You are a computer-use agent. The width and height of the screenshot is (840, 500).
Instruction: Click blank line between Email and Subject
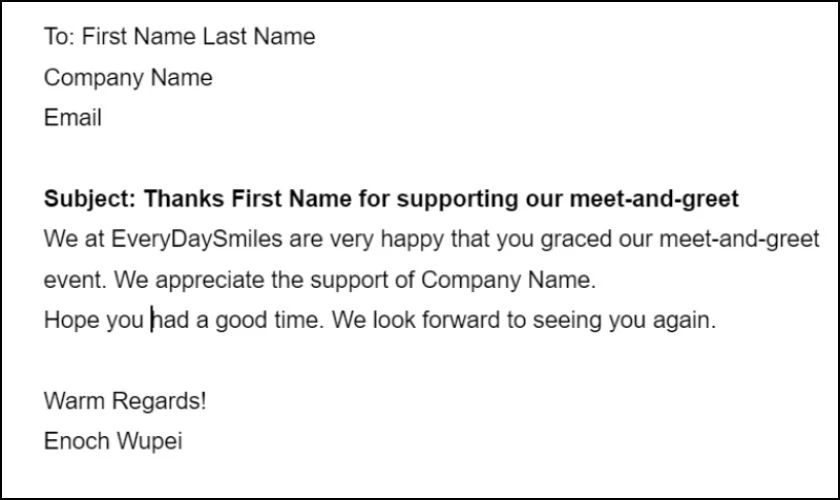coord(420,158)
